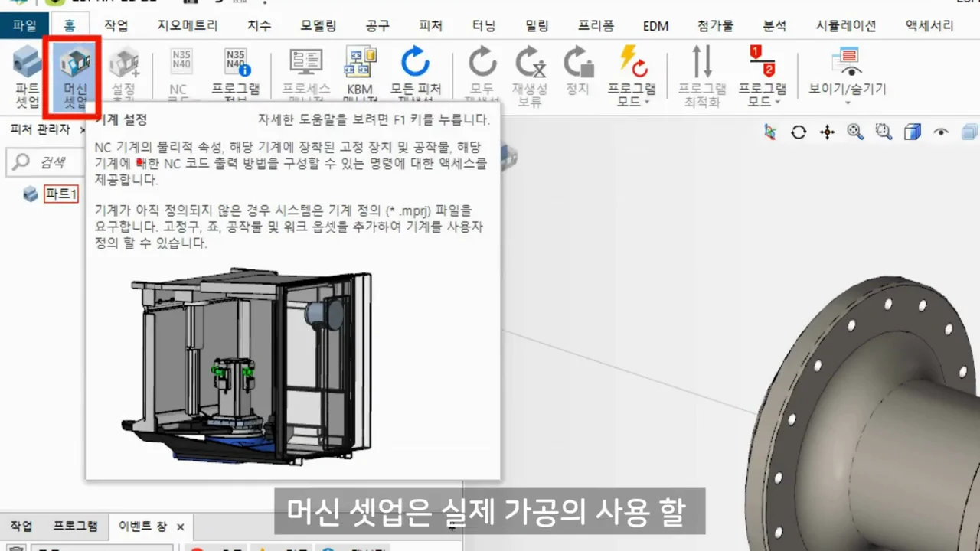The height and width of the screenshot is (551, 980).
Task: Open the 파일 (File) menu
Action: pos(24,25)
